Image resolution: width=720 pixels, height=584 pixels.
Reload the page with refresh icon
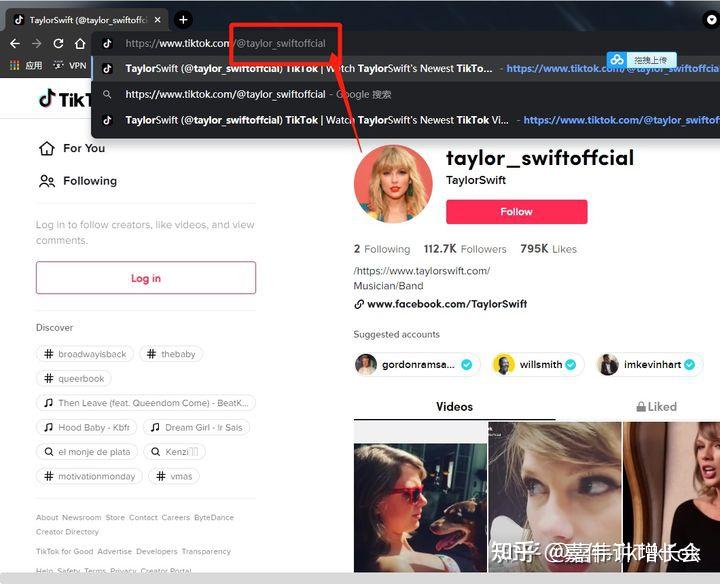58,44
